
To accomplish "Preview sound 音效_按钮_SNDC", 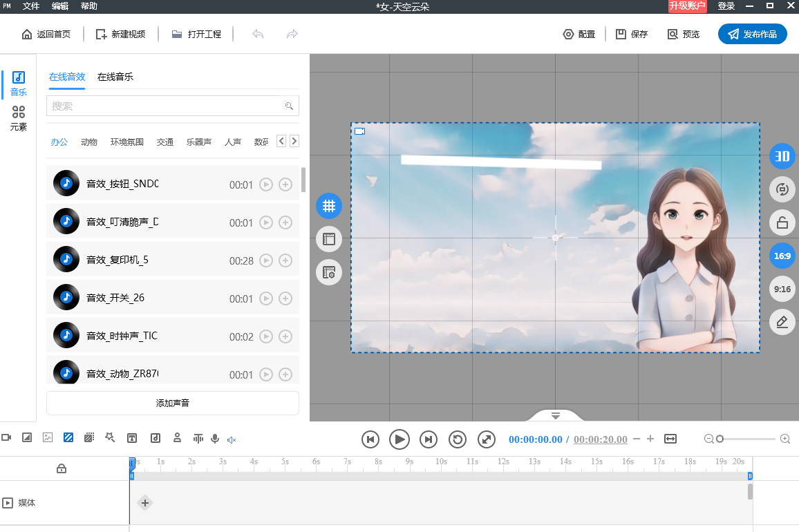I will click(266, 184).
